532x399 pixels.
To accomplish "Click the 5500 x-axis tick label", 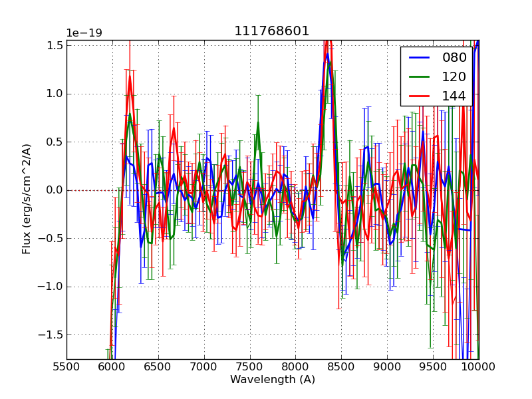I will [66, 366].
